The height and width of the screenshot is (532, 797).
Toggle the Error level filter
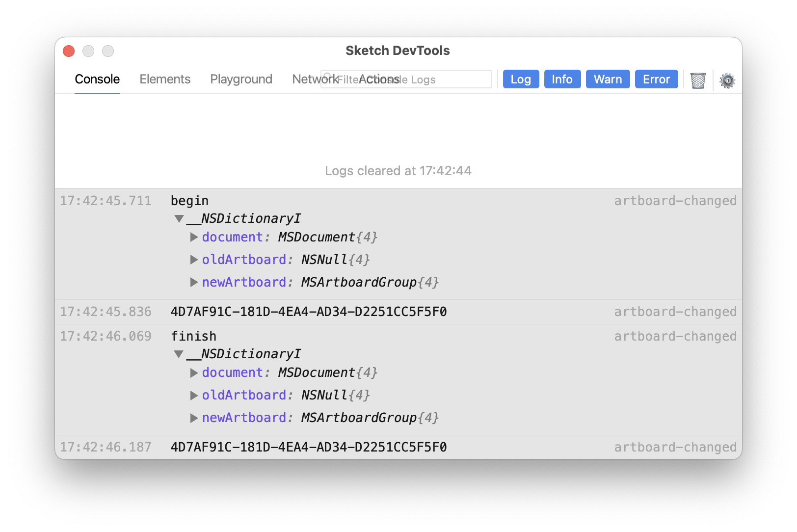click(x=657, y=79)
